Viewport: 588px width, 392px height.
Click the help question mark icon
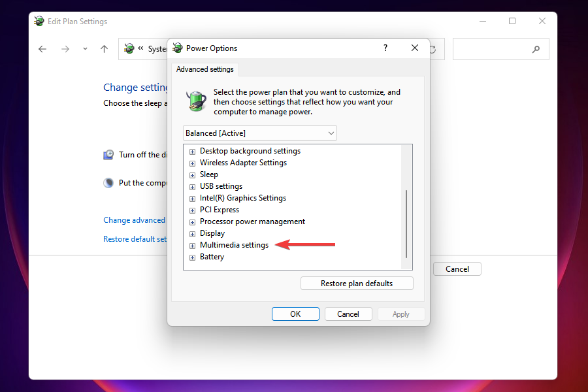tap(385, 48)
